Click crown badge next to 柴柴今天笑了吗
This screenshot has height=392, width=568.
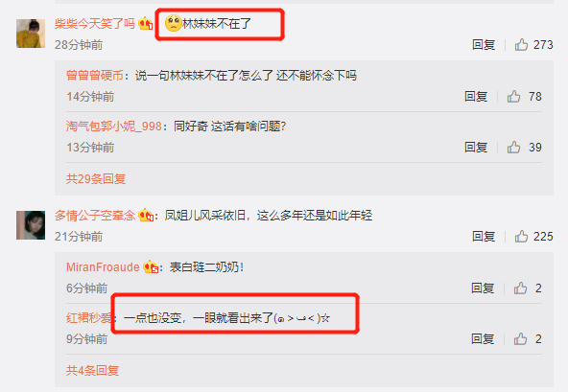click(146, 23)
